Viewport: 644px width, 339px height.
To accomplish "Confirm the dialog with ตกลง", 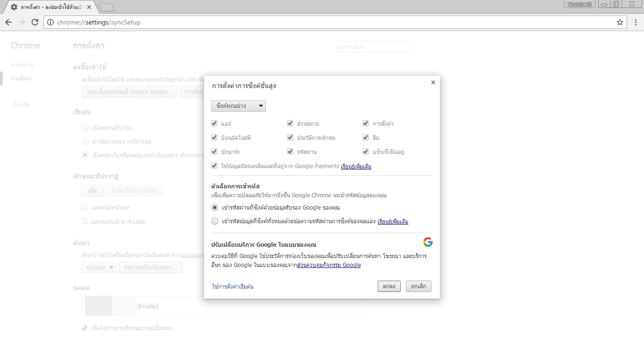I will click(x=389, y=286).
